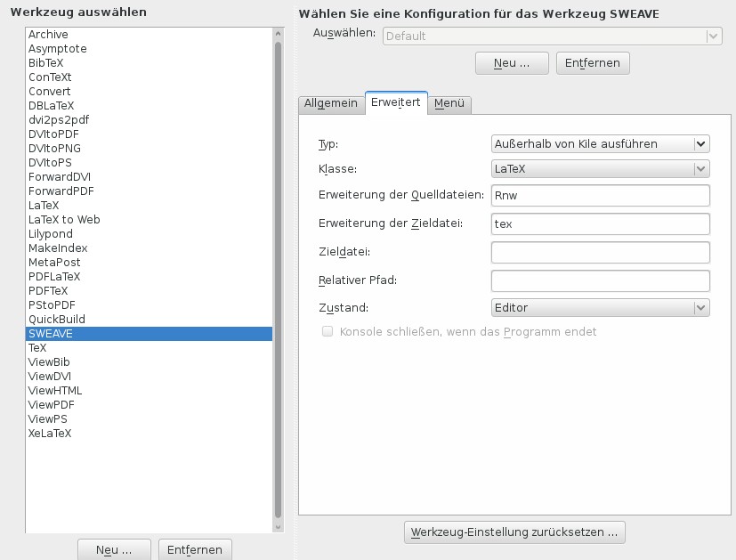Click Werkzeug-Einstellung zurücksetzen button
Screen dimensions: 736x560
(514, 532)
